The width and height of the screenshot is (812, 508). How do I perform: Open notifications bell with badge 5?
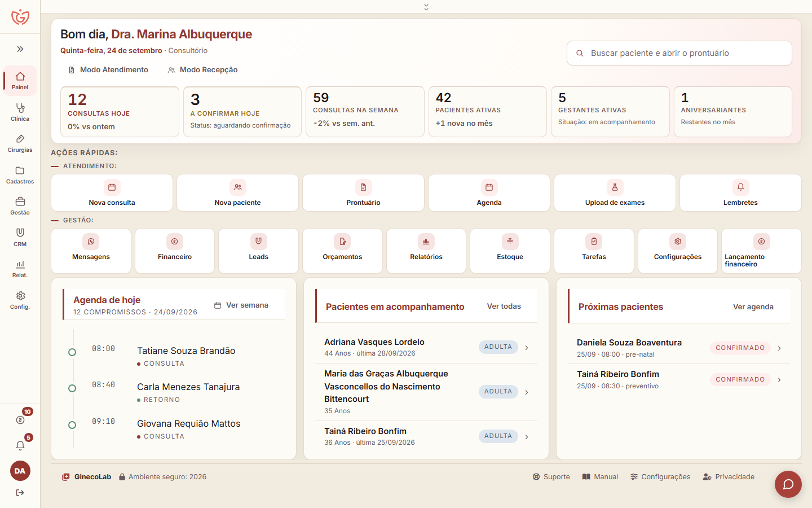coord(20,445)
